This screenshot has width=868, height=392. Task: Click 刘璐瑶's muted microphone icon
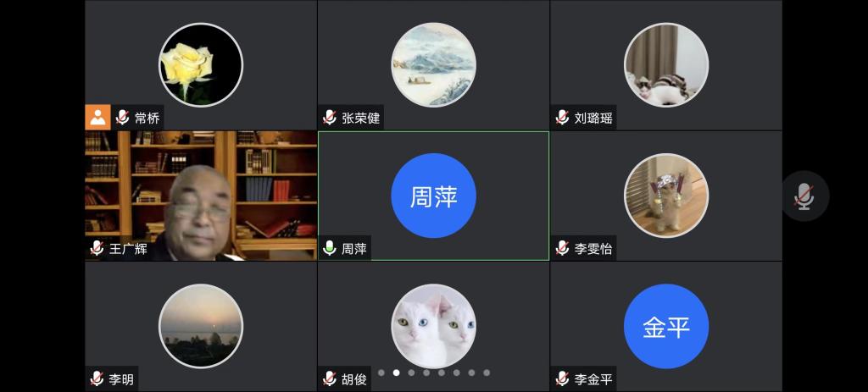point(562,117)
